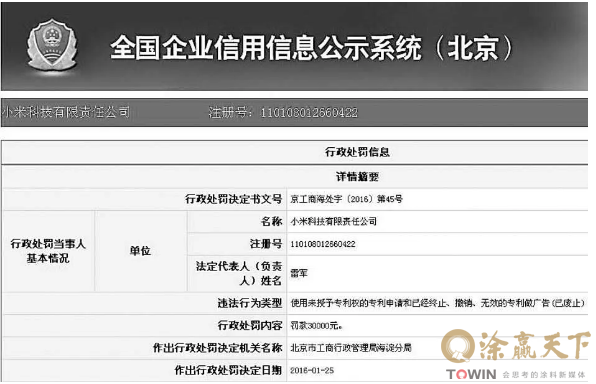
Task: Click authority name 北京市工商行政管理局海淀分局
Action: click(351, 348)
